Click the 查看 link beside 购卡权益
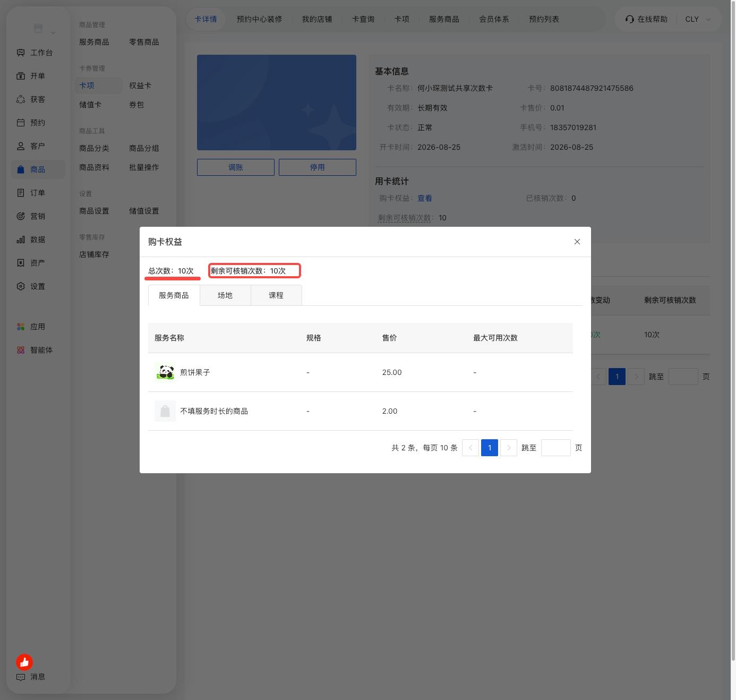The height and width of the screenshot is (700, 736). point(425,198)
